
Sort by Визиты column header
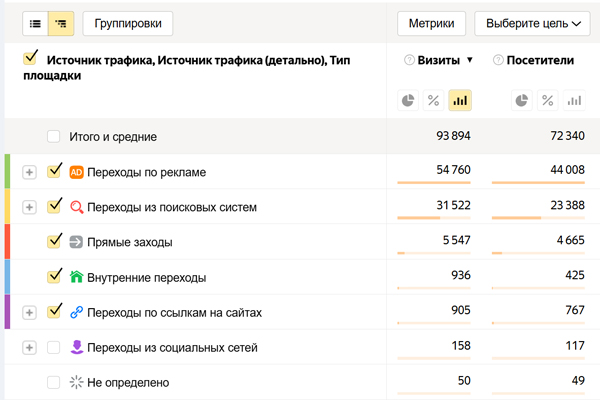coord(439,61)
